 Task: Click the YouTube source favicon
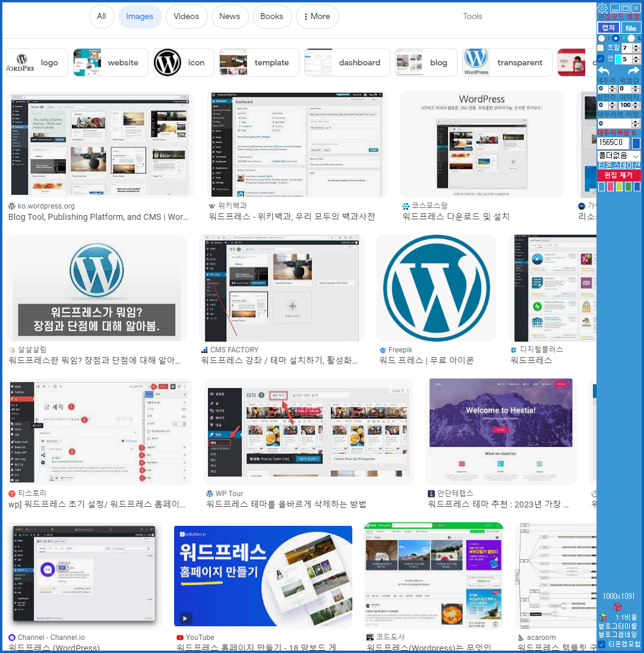point(180,637)
